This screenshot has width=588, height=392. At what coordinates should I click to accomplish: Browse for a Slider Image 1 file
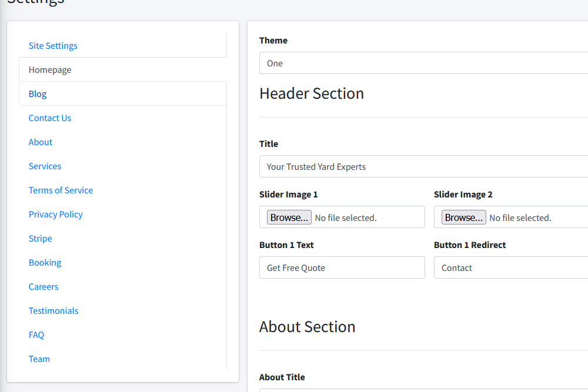(289, 217)
